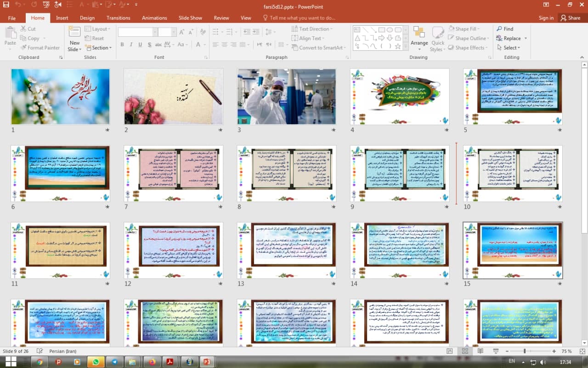Screen dimensions: 588x368
Task: Toggle Bold formatting
Action: (x=122, y=45)
